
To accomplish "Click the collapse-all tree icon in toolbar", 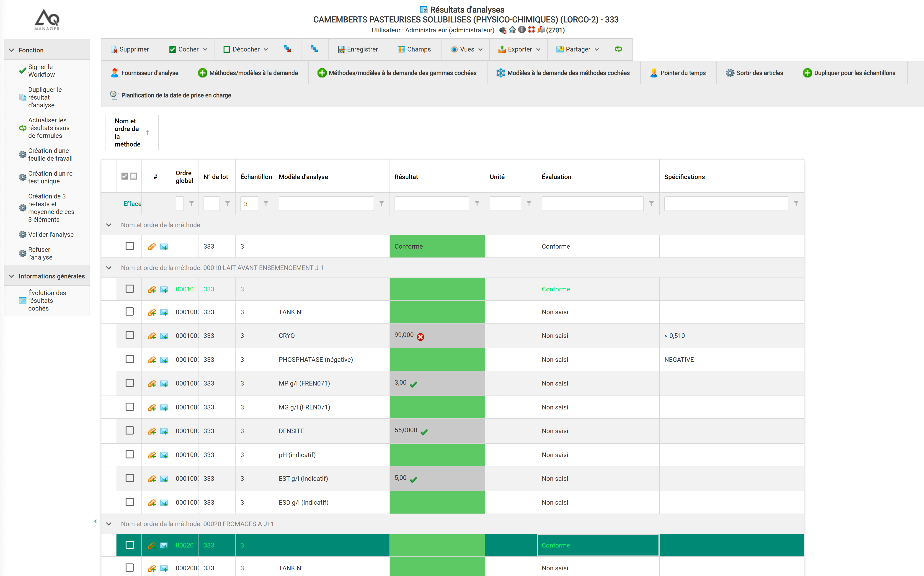I will 288,49.
